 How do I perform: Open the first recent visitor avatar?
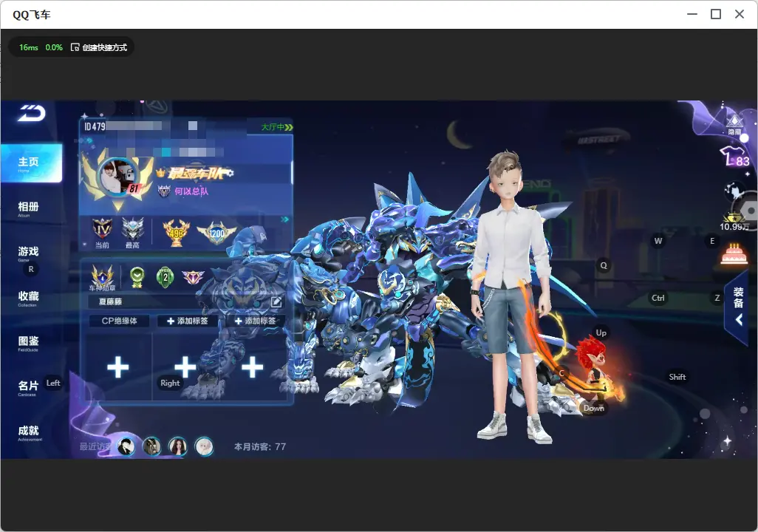[126, 446]
